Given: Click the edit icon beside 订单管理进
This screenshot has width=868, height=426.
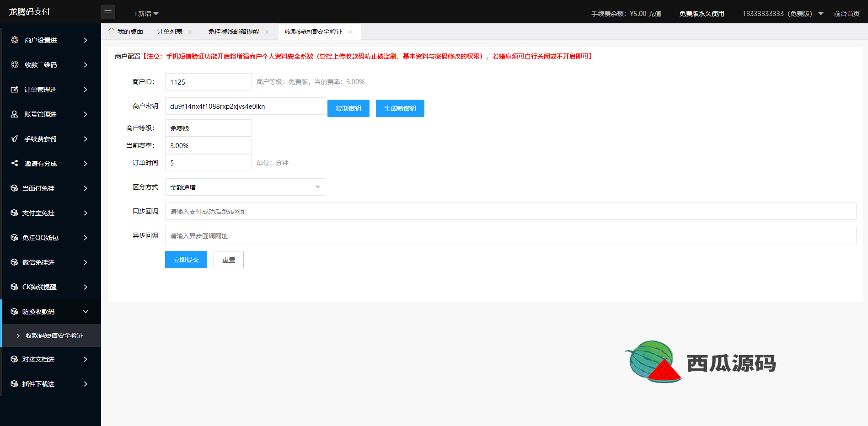Looking at the screenshot, I should [15, 90].
